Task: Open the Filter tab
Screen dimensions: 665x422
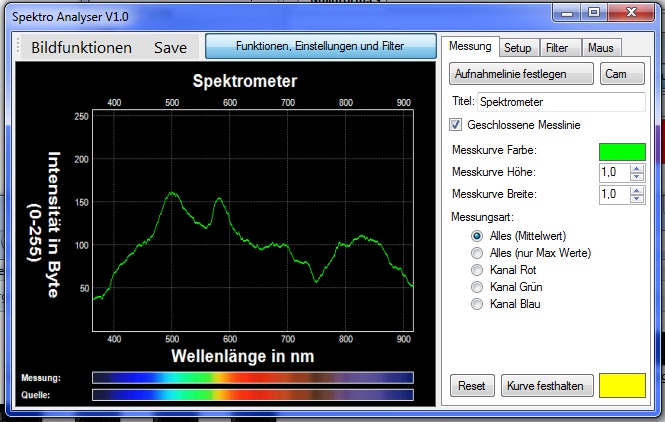Action: 557,48
